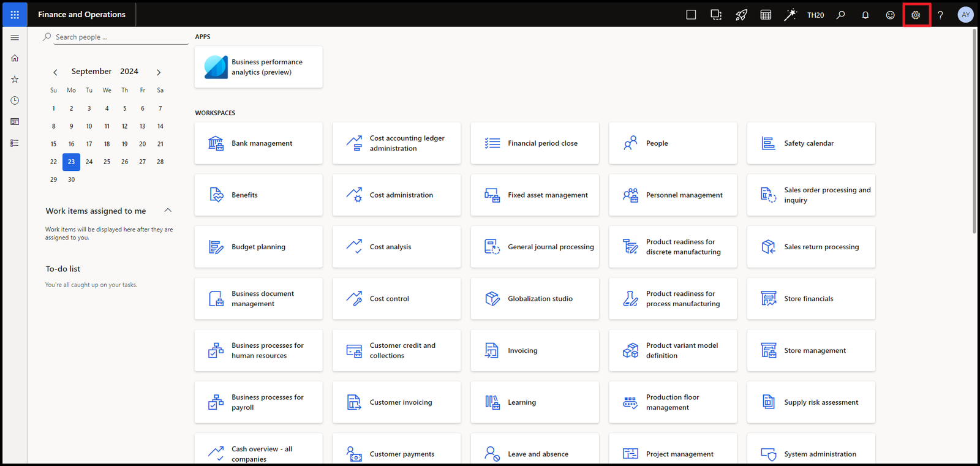Open user account avatar AY
Image resolution: width=980 pixels, height=466 pixels.
tap(965, 15)
